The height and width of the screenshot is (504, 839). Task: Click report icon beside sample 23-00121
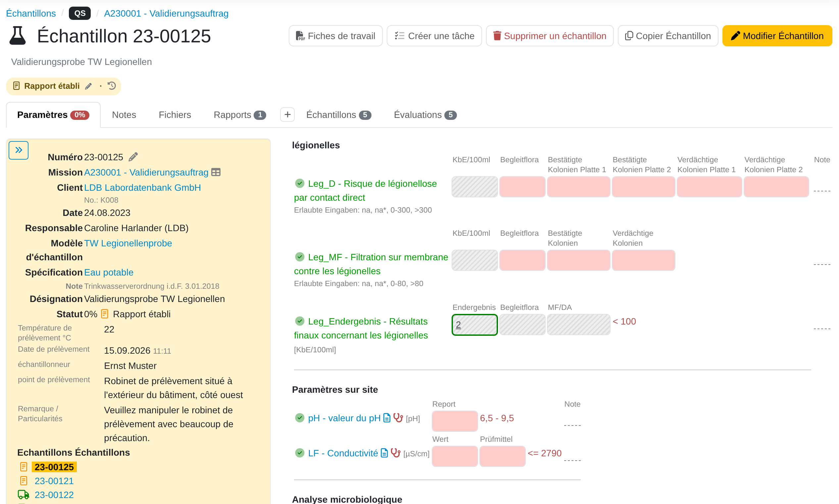pos(24,481)
